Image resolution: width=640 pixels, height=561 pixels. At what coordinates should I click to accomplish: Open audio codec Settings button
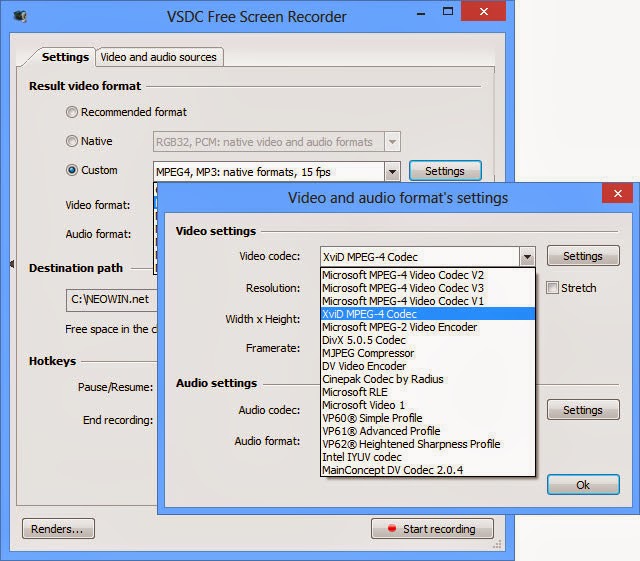(x=583, y=410)
